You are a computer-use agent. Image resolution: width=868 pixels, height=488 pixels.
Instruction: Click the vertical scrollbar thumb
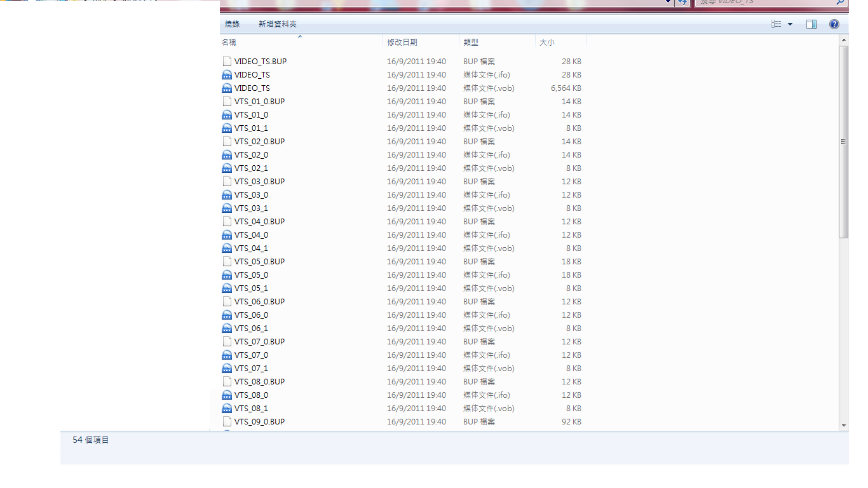coord(844,142)
